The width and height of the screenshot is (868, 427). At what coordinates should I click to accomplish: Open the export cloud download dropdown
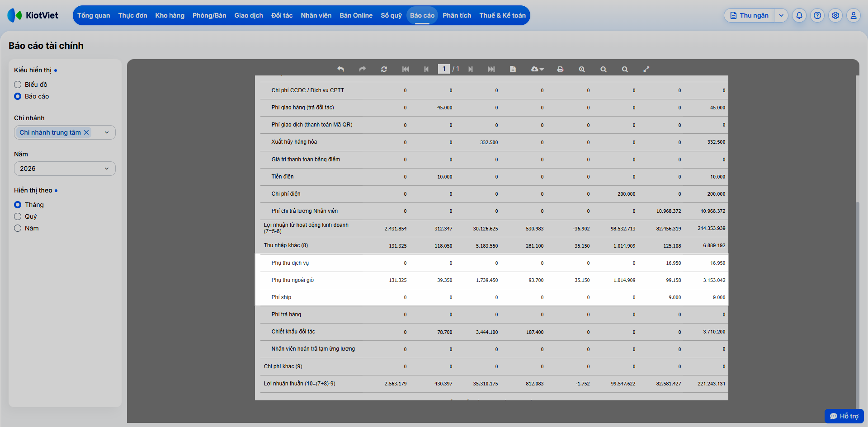[x=537, y=69]
